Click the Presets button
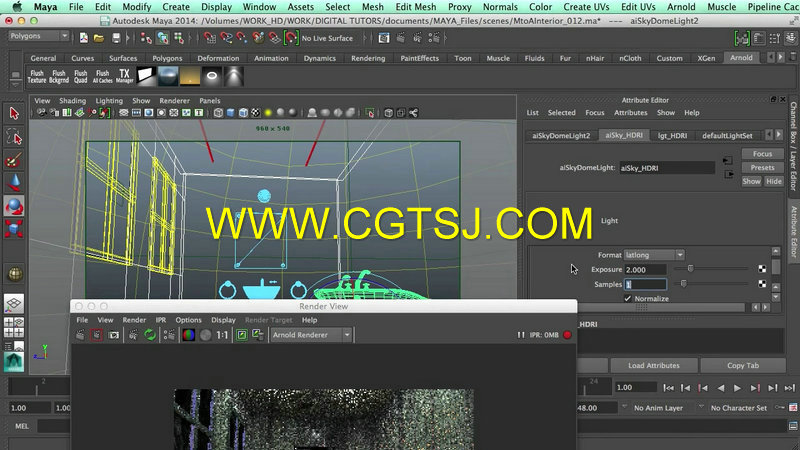Screen dimensions: 800x450 pyautogui.click(x=762, y=167)
